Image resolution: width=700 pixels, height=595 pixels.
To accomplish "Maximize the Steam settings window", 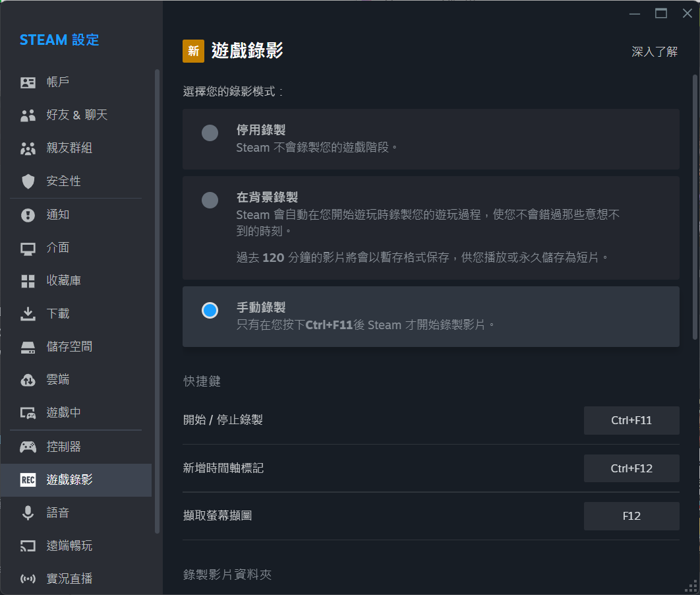I will (x=661, y=13).
